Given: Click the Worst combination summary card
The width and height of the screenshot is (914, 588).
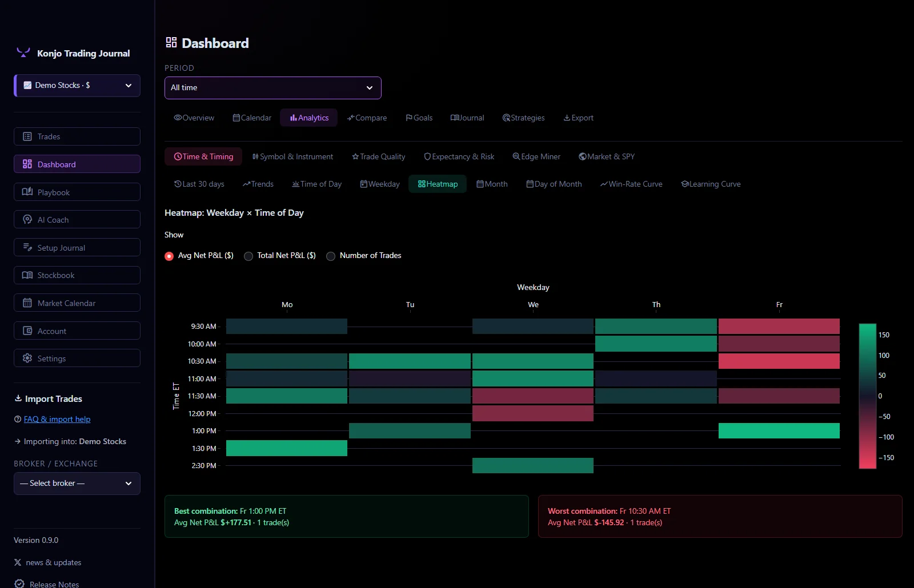Looking at the screenshot, I should 720,517.
